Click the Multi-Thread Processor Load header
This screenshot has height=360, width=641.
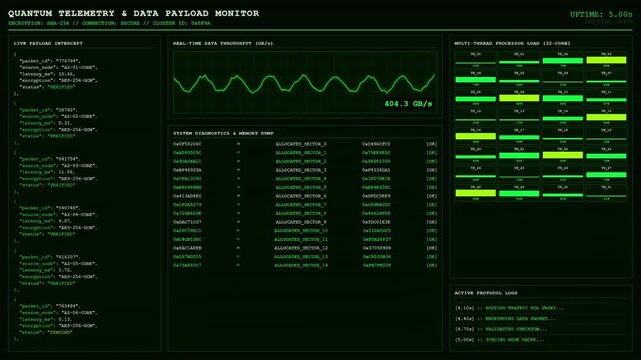512,43
